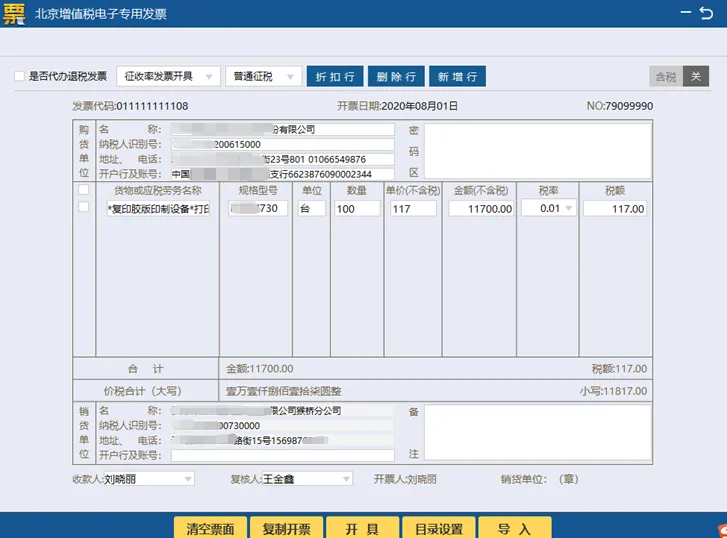Expand the 普通征税 dropdown

(x=263, y=76)
